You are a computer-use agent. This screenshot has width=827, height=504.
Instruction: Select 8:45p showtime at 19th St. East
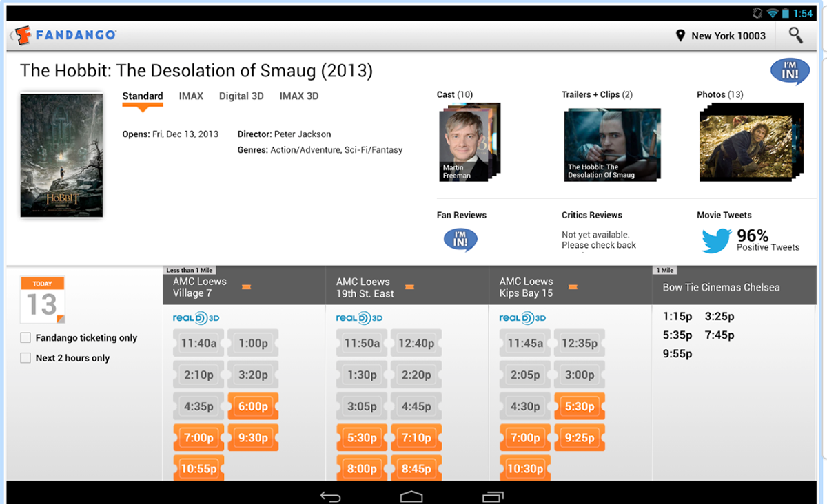[416, 468]
